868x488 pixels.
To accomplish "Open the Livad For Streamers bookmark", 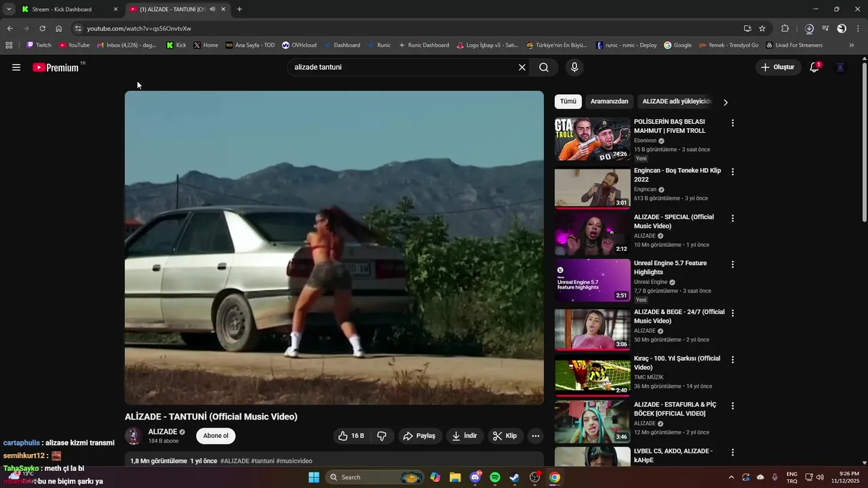I will point(794,45).
